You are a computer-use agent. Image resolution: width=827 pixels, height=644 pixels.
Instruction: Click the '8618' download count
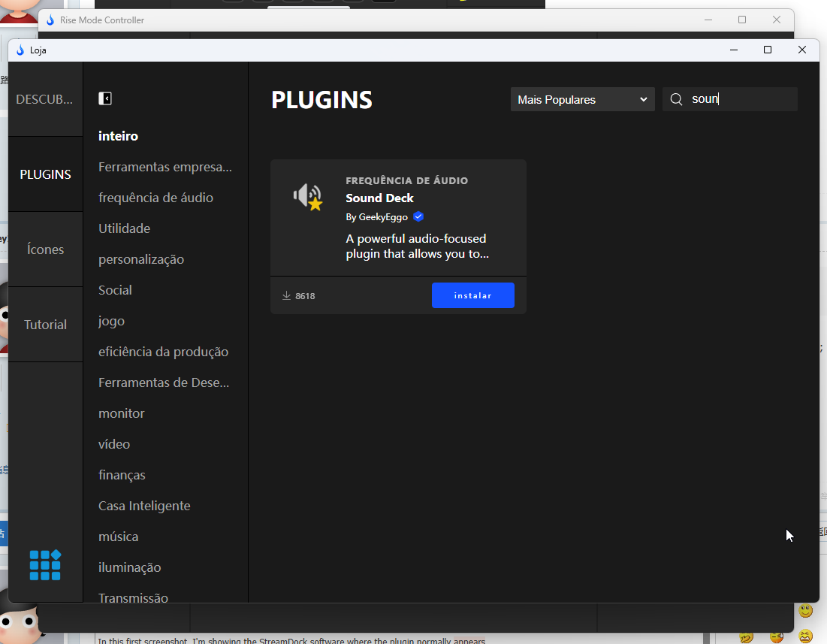[x=306, y=296]
